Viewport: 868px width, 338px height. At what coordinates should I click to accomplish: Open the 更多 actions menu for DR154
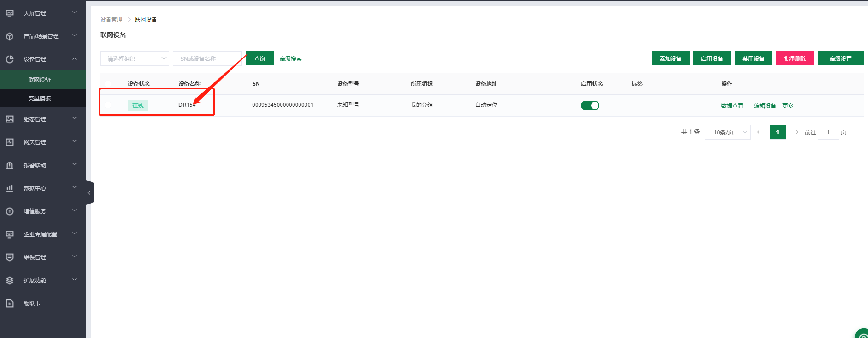point(788,106)
